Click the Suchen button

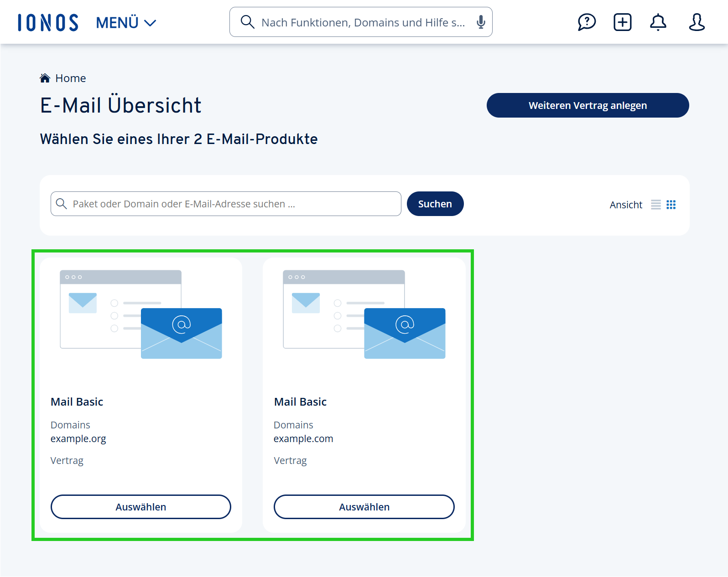pyautogui.click(x=435, y=204)
